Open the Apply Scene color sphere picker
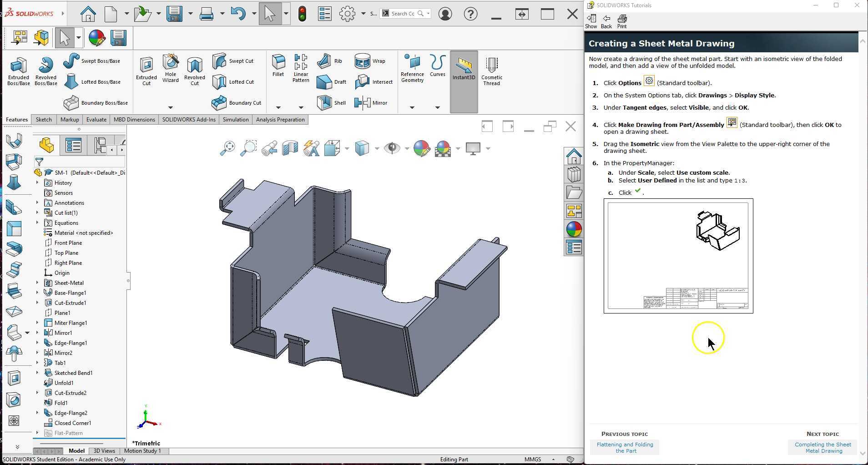 pyautogui.click(x=444, y=148)
